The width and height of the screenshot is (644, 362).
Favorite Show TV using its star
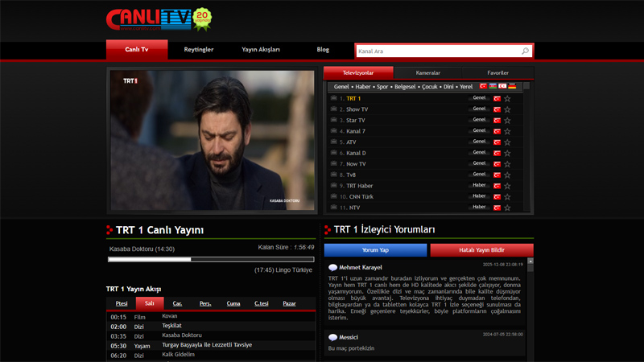point(507,109)
